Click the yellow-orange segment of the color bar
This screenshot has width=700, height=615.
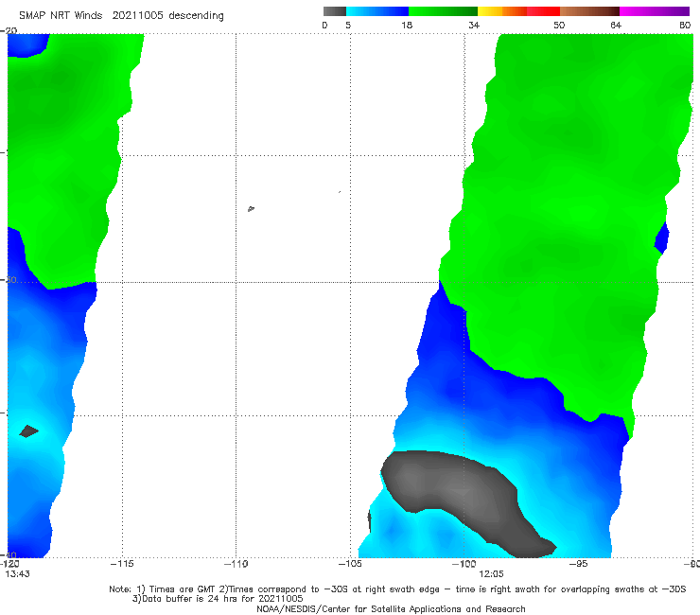502,11
